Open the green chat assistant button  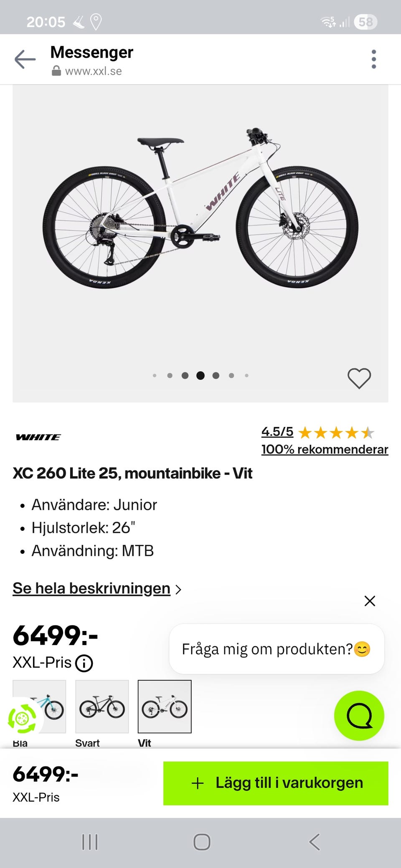pyautogui.click(x=359, y=716)
